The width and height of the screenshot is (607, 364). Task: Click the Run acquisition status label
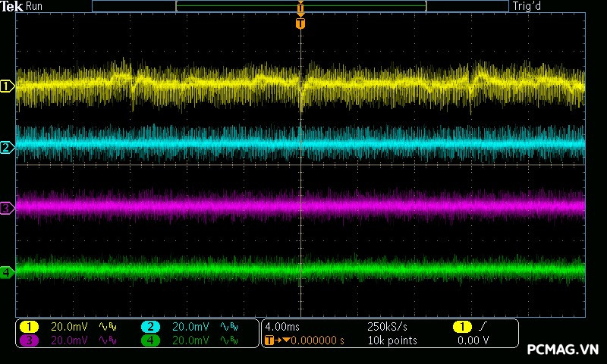click(35, 7)
